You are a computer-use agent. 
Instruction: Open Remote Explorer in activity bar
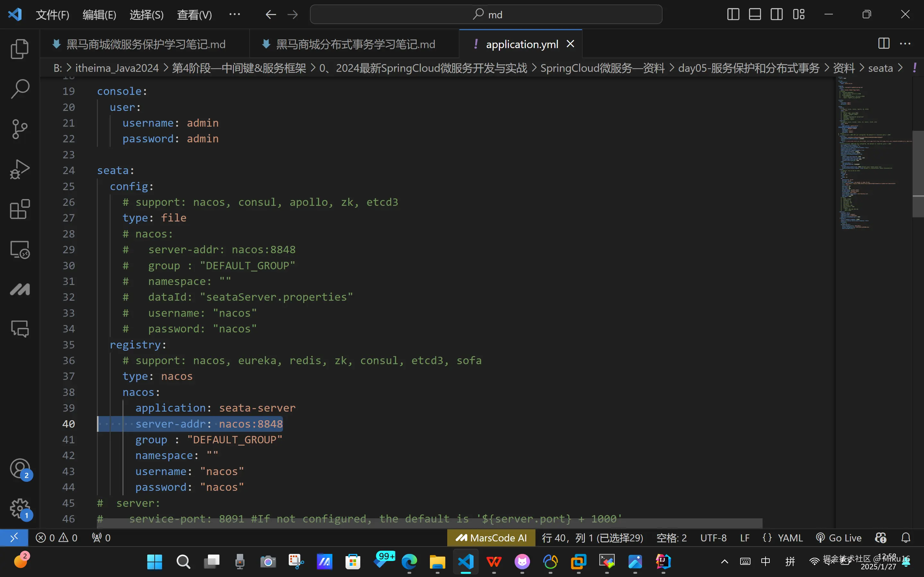(x=20, y=250)
